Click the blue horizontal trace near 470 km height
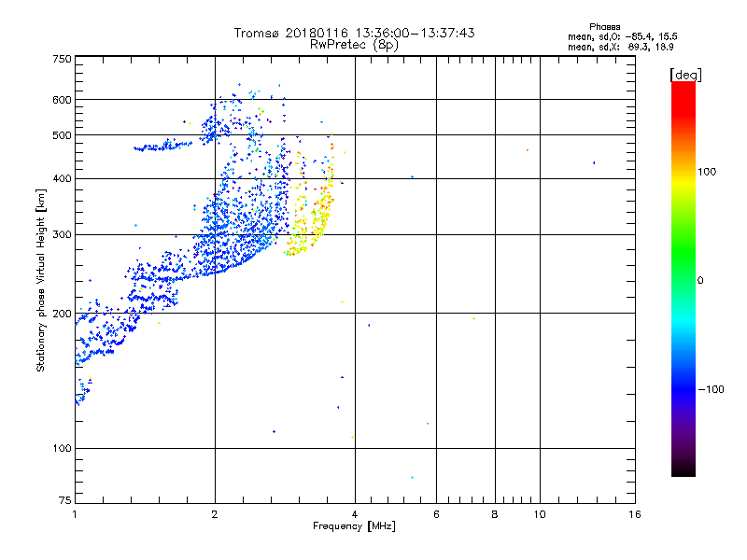The width and height of the screenshot is (747, 560). 162,146
